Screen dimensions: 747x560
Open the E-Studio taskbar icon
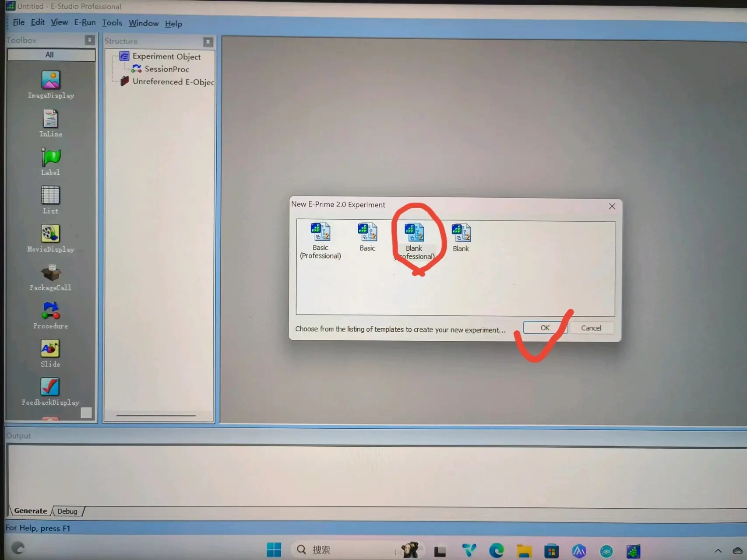click(633, 552)
